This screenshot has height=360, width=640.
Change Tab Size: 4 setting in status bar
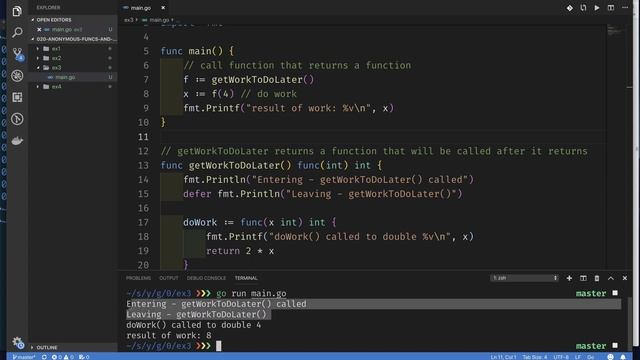point(535,357)
